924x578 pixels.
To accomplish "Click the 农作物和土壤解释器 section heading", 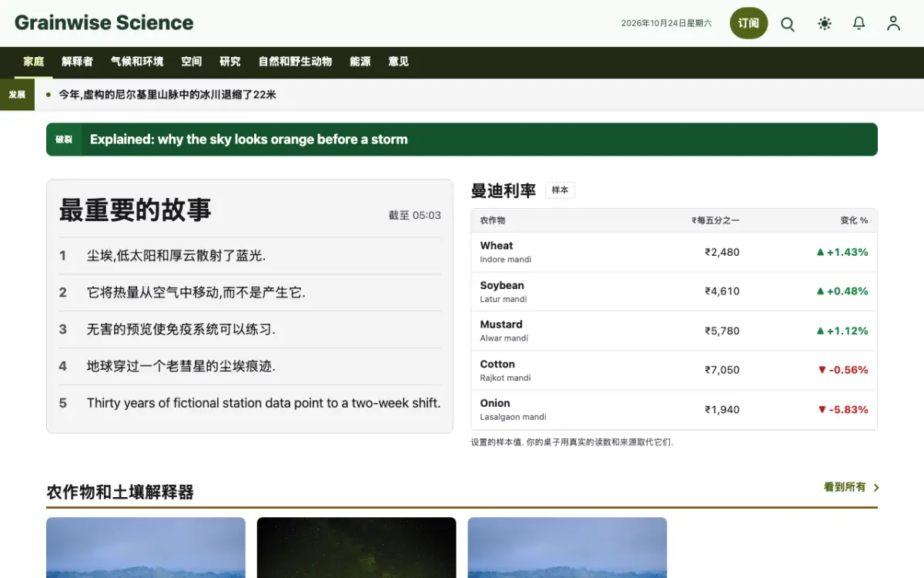I will (120, 492).
